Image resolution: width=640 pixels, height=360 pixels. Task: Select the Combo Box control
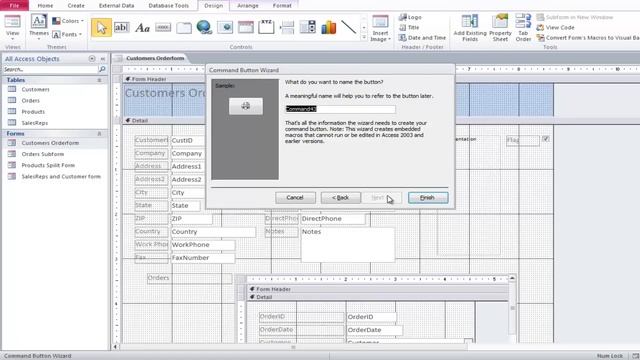point(308,27)
